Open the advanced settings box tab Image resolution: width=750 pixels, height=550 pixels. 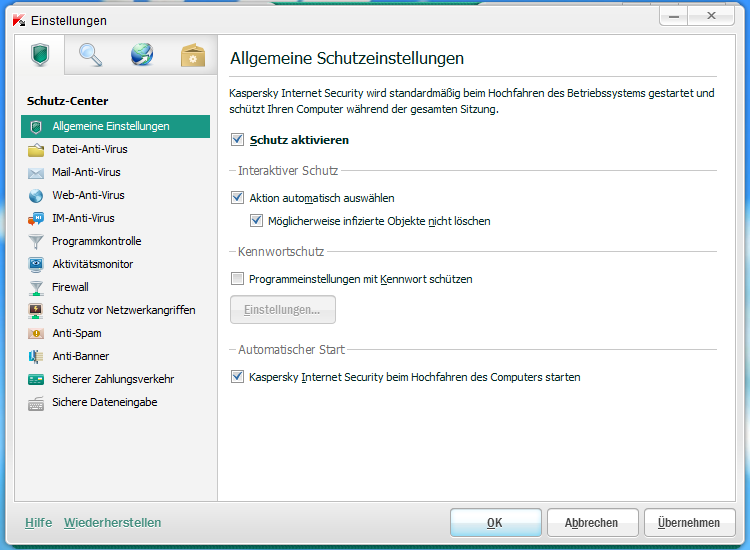coord(193,55)
